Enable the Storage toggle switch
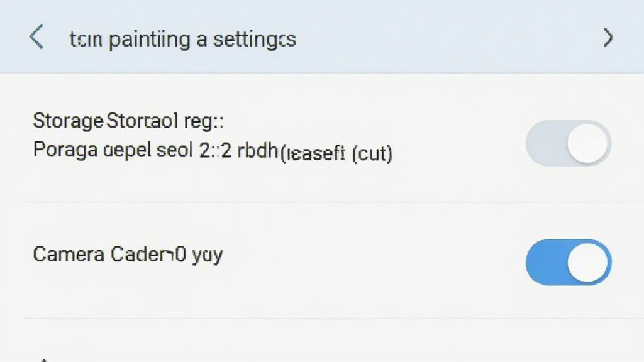The height and width of the screenshot is (362, 644). 569,143
